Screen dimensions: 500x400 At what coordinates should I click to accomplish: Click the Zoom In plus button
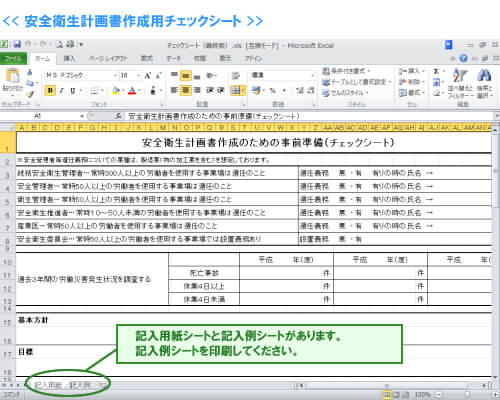coord(494,395)
